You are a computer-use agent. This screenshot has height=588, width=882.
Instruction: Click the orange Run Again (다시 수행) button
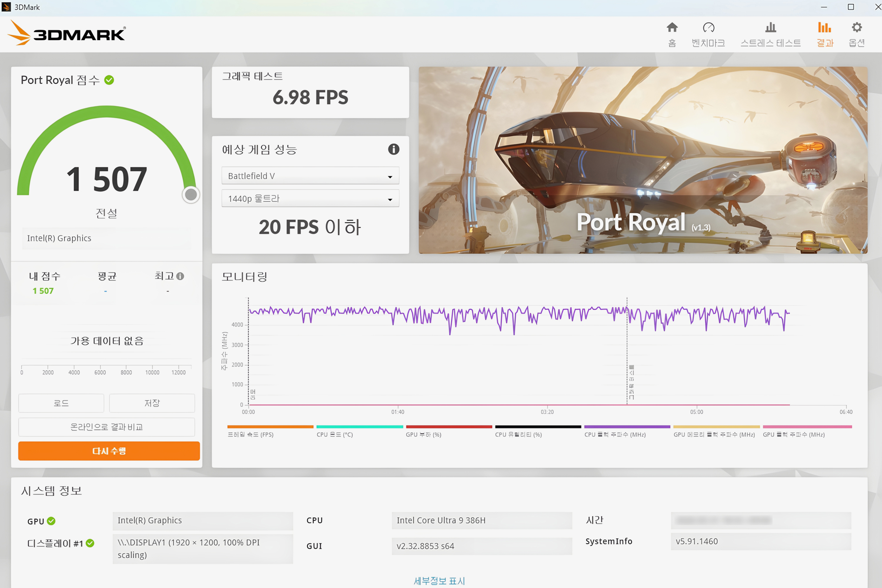[109, 451]
